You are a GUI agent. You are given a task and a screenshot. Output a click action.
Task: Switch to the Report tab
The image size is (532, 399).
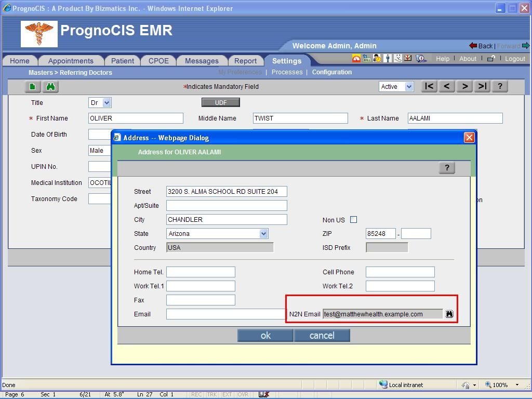coord(245,61)
